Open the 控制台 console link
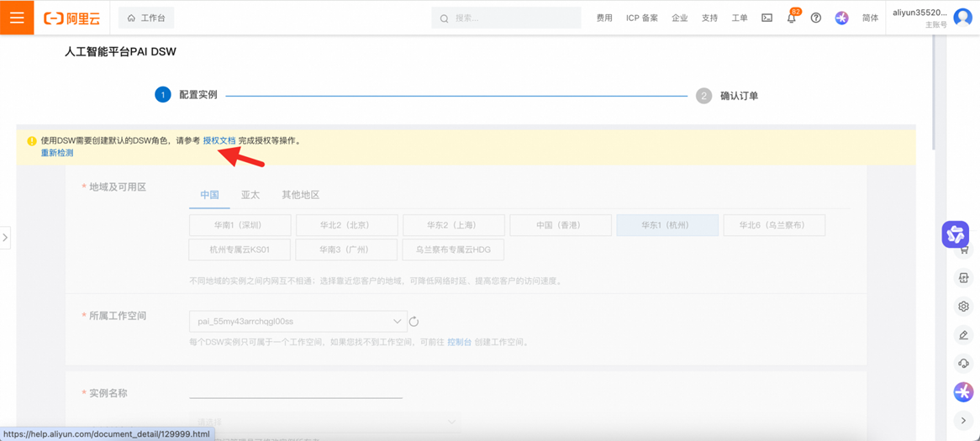The width and height of the screenshot is (980, 441). point(460,343)
